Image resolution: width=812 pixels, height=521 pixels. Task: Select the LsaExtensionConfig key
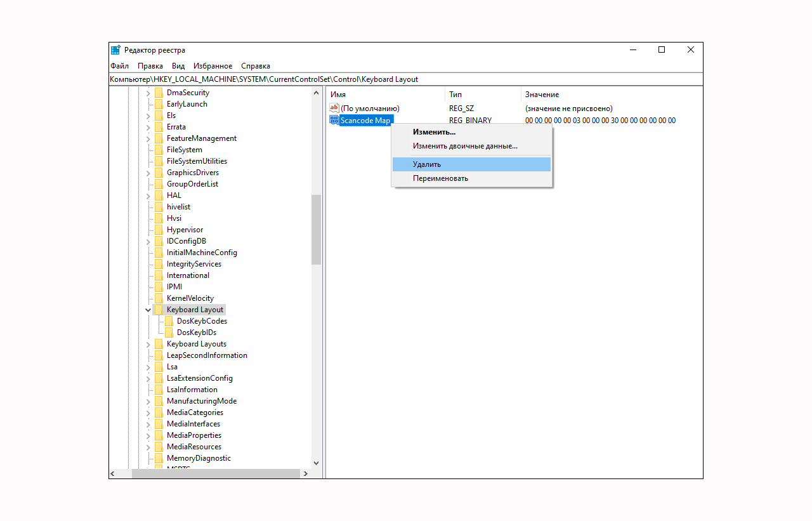(200, 378)
